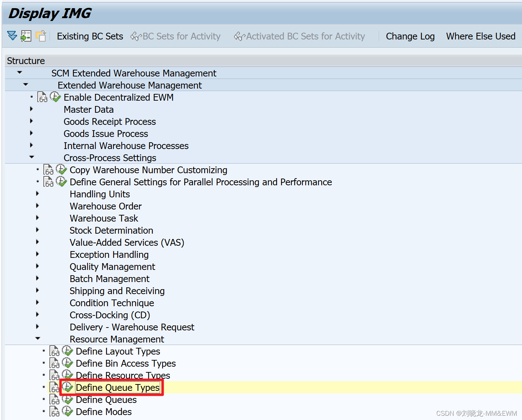This screenshot has height=420, width=522.
Task: Execute the Define Queue Types IMG activity
Action: coord(68,387)
